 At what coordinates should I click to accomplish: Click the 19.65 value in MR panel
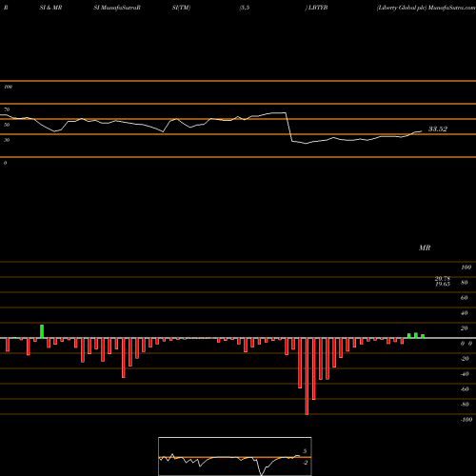[443, 284]
